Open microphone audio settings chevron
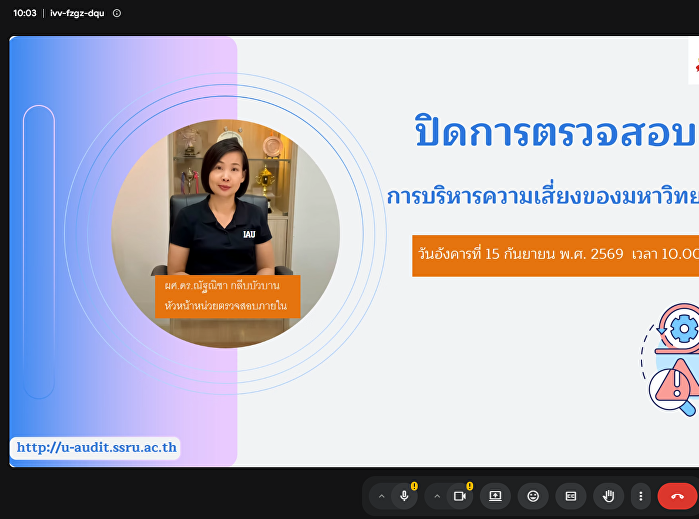Image resolution: width=699 pixels, height=519 pixels. click(x=382, y=496)
